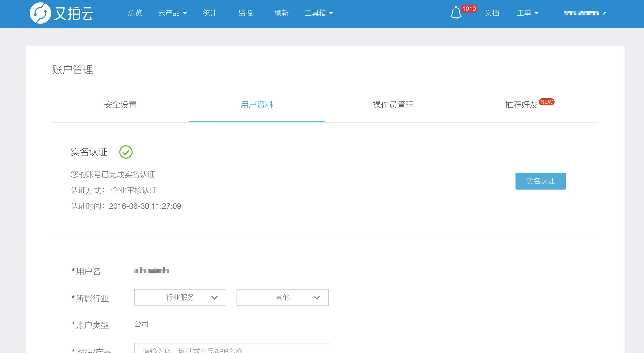
Task: Focus the 网站/产品 name input field
Action: pos(232,348)
